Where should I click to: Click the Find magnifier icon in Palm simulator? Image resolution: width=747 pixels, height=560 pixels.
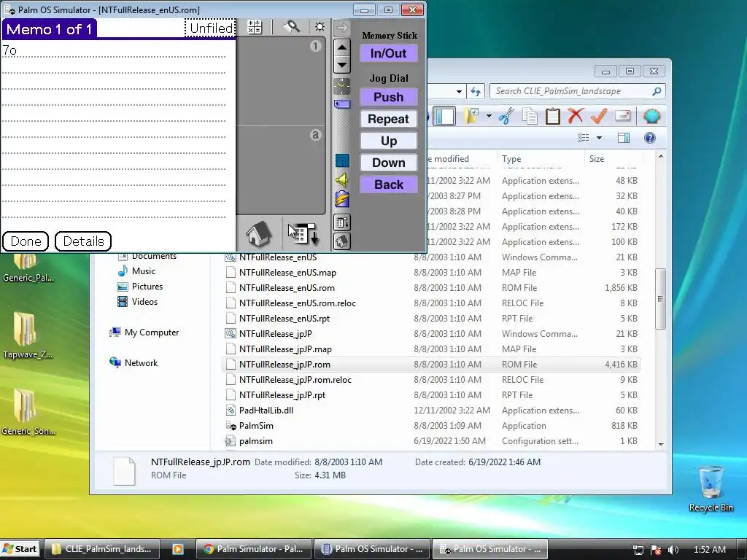291,27
